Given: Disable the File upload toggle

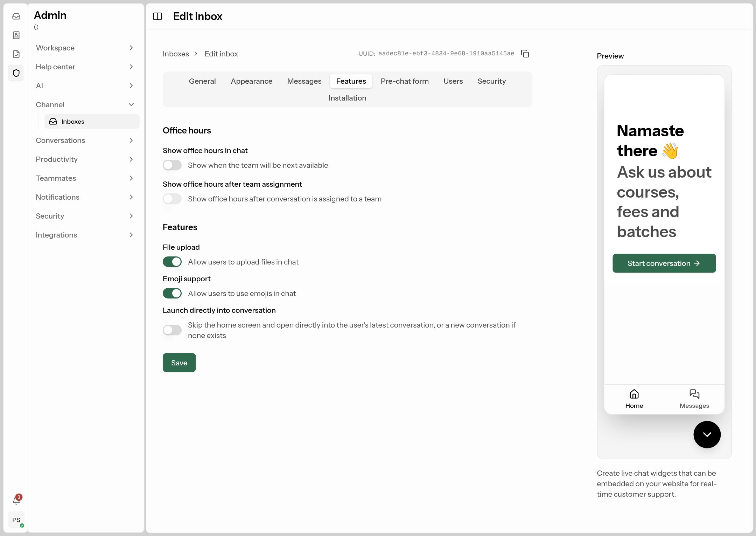Looking at the screenshot, I should 172,262.
